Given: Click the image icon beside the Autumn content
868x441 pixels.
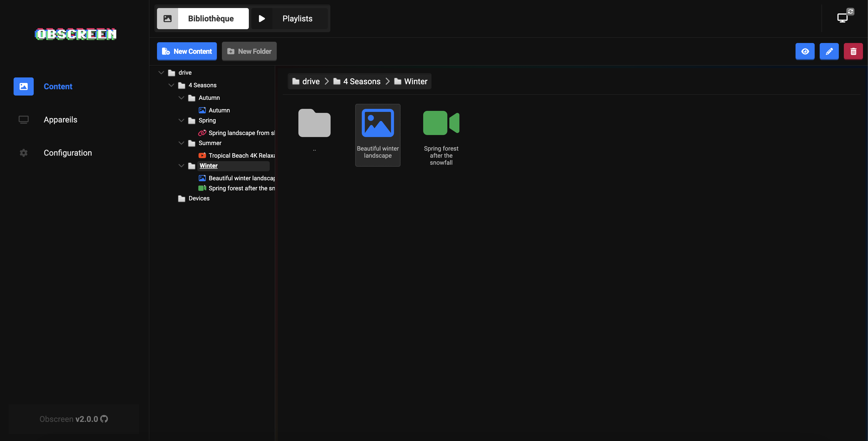Looking at the screenshot, I should [x=202, y=110].
